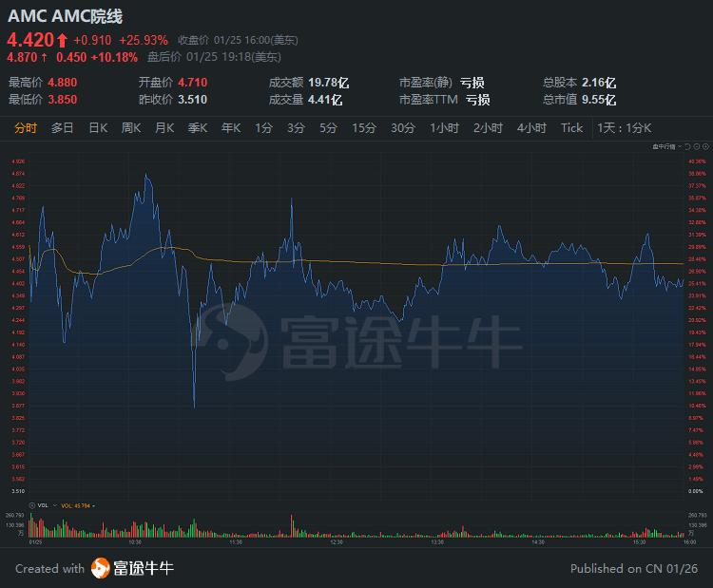Choose the 30分 interval tab
This screenshot has width=713, height=588.
point(403,128)
